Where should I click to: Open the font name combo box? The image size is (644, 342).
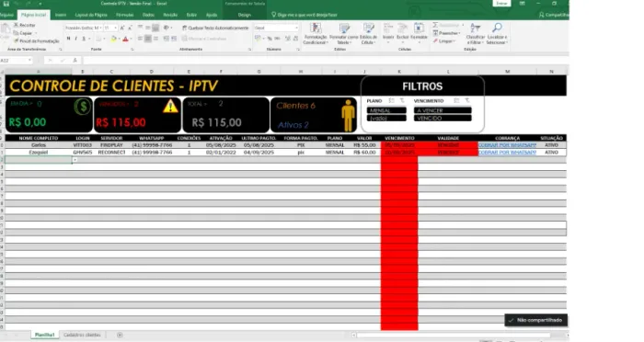click(83, 28)
